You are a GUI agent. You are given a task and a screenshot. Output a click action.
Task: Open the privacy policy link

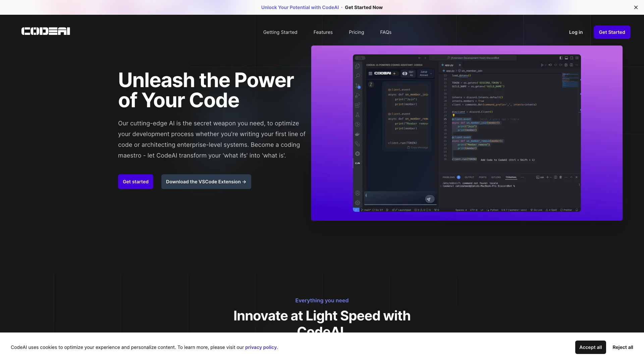tap(261, 347)
